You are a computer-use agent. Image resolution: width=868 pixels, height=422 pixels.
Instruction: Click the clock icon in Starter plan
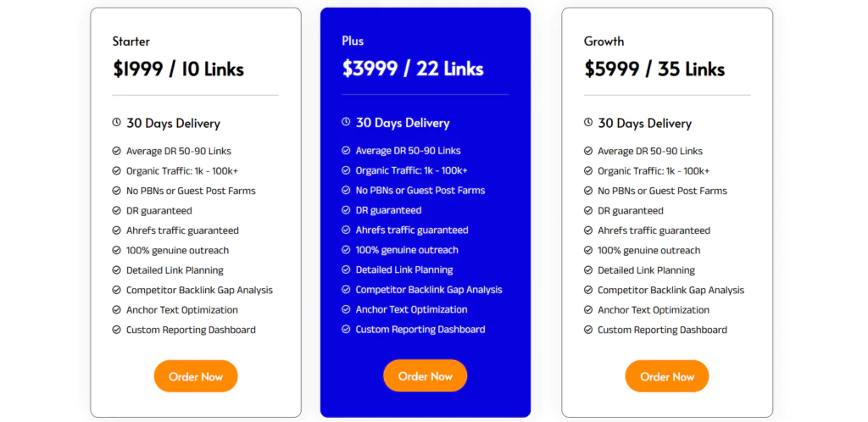point(116,123)
